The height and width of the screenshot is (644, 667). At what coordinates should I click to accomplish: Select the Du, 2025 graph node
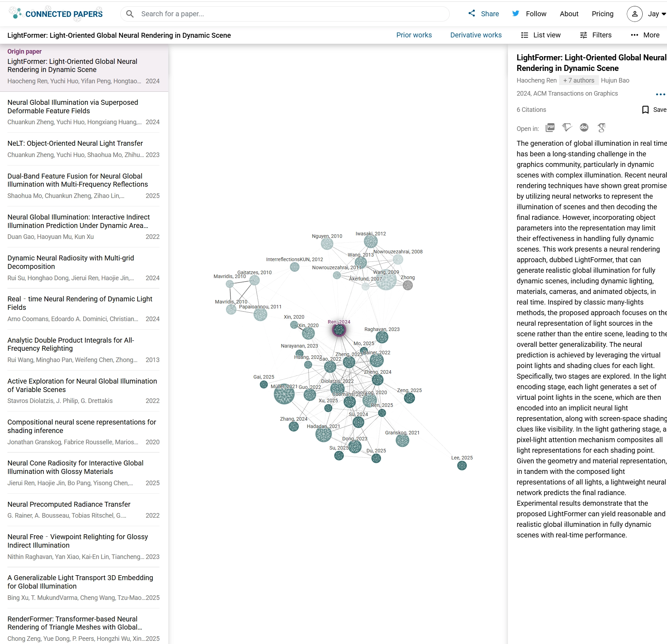pos(376,458)
